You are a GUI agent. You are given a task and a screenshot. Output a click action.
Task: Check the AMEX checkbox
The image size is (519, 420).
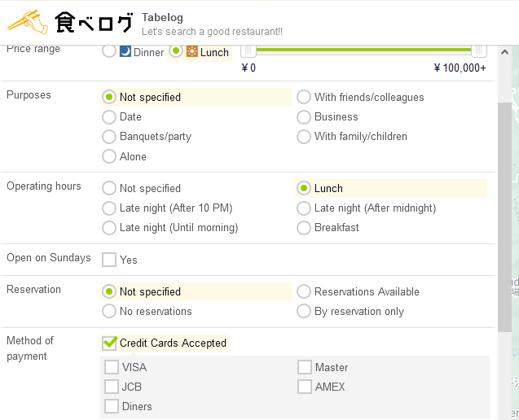(x=305, y=387)
